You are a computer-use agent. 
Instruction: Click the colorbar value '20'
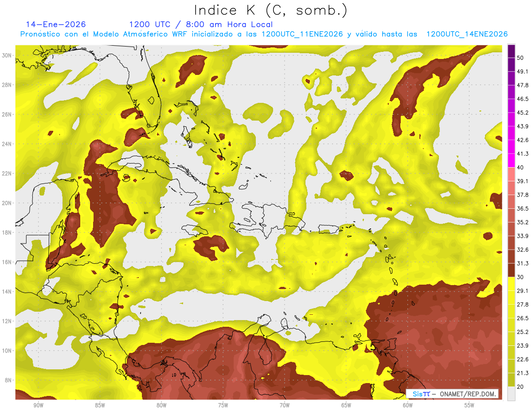click(x=521, y=387)
